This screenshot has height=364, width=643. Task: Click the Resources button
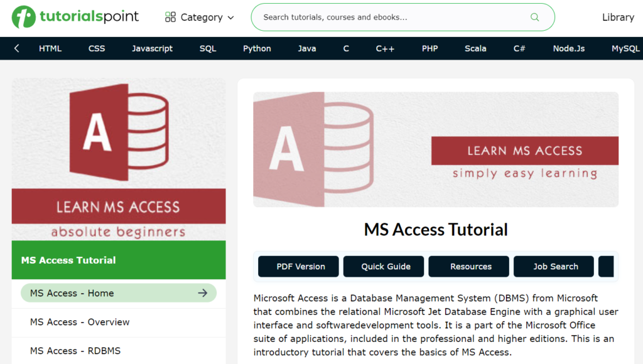[x=468, y=266]
